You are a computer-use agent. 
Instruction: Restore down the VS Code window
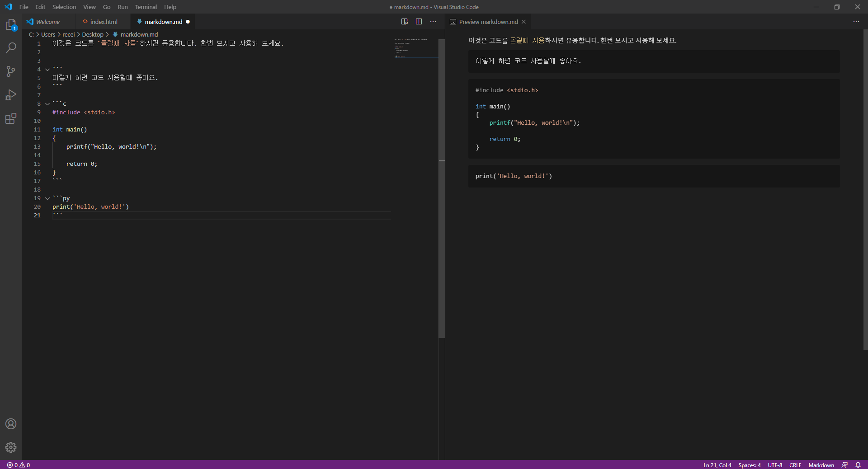pos(837,7)
